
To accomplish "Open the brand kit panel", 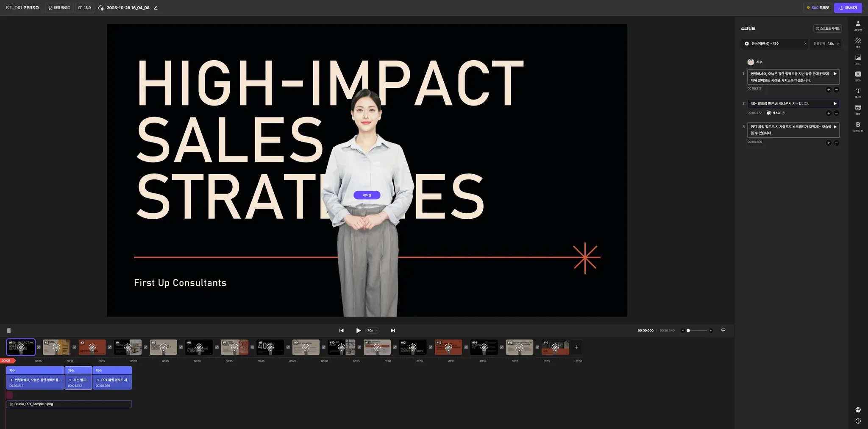I will [x=858, y=126].
